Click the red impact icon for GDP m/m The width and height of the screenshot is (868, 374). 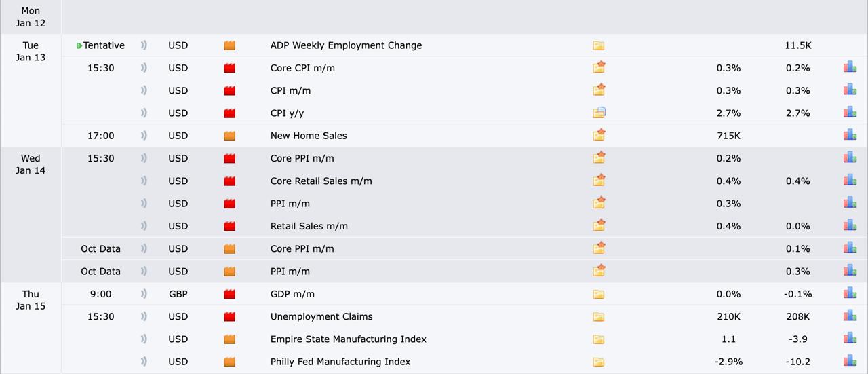[229, 294]
